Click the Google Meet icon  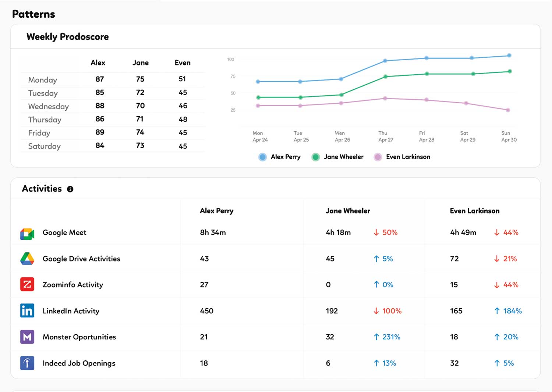[x=27, y=234]
